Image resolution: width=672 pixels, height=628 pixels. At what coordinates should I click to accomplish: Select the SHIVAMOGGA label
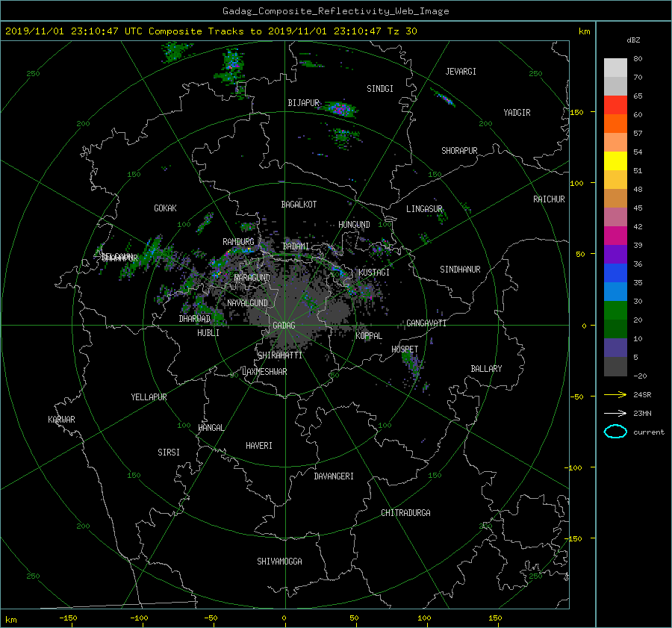pyautogui.click(x=279, y=561)
